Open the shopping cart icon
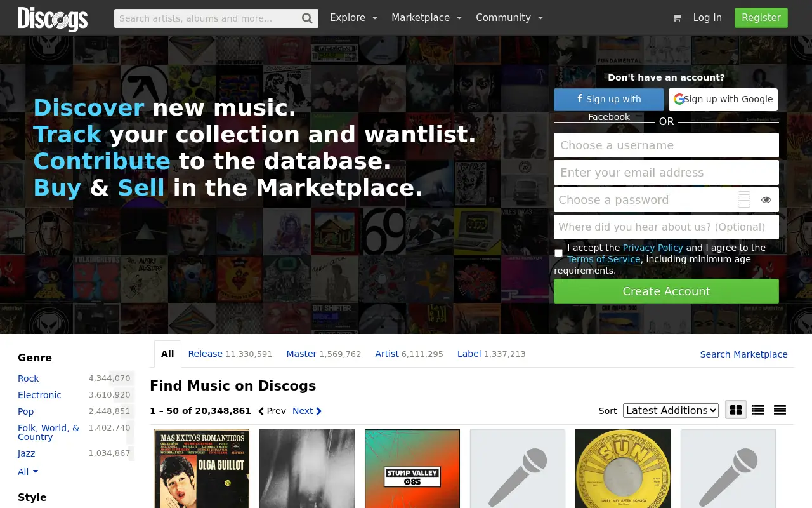The height and width of the screenshot is (508, 812). [676, 18]
